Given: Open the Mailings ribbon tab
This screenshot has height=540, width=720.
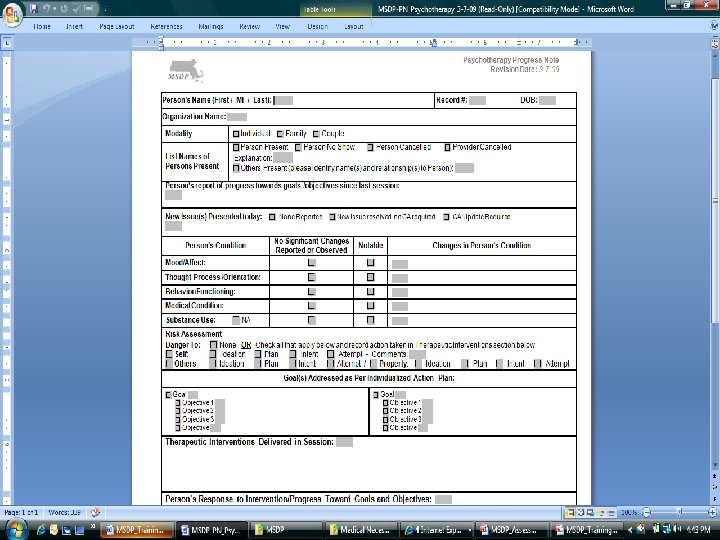Looking at the screenshot, I should (211, 27).
